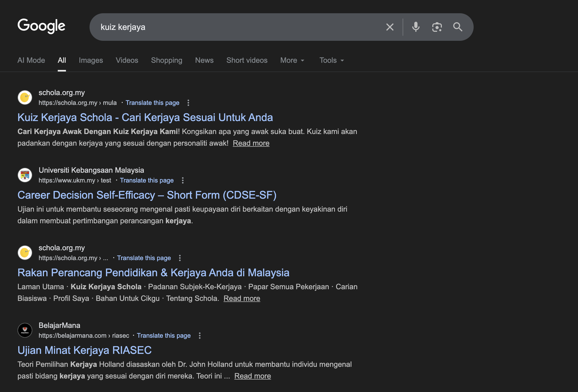
Task: Start a voice search with the microphone icon
Action: click(416, 27)
